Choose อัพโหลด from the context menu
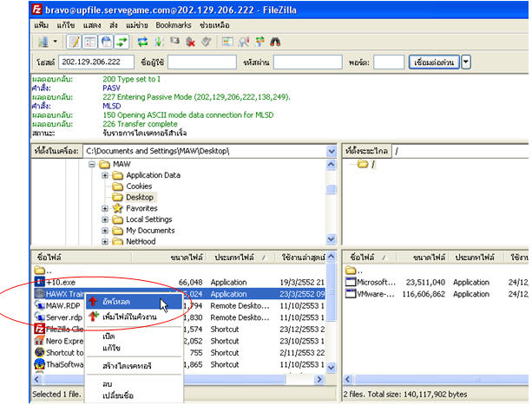 coord(135,302)
